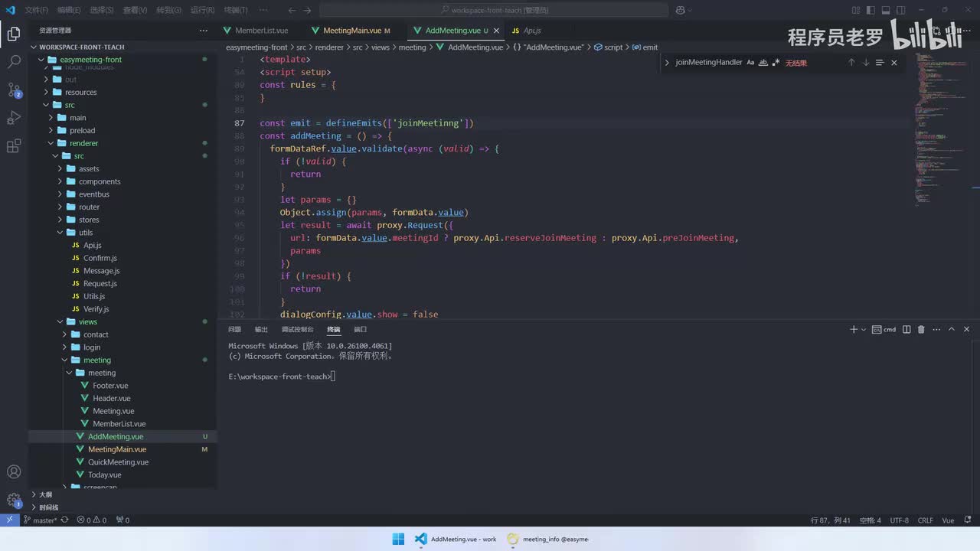Switch to the MeetingMain.vue tab

pyautogui.click(x=351, y=31)
